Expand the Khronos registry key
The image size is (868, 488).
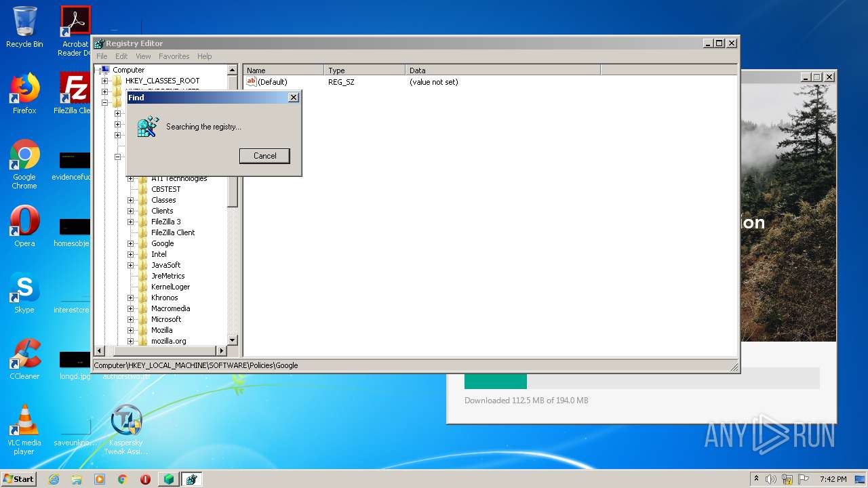coord(130,298)
